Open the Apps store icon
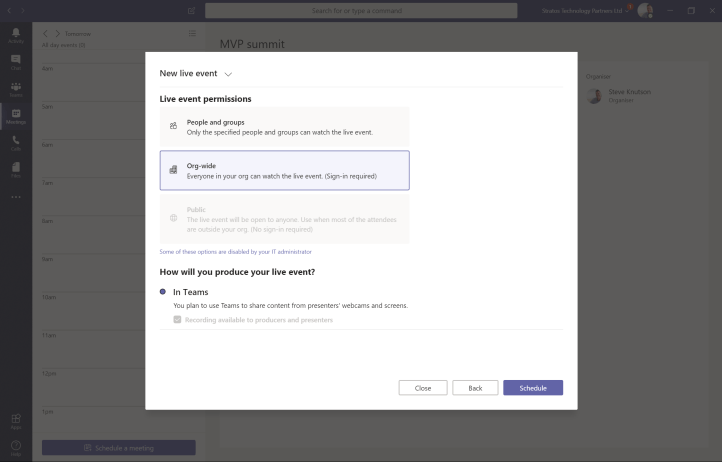722x462 pixels. point(15,421)
